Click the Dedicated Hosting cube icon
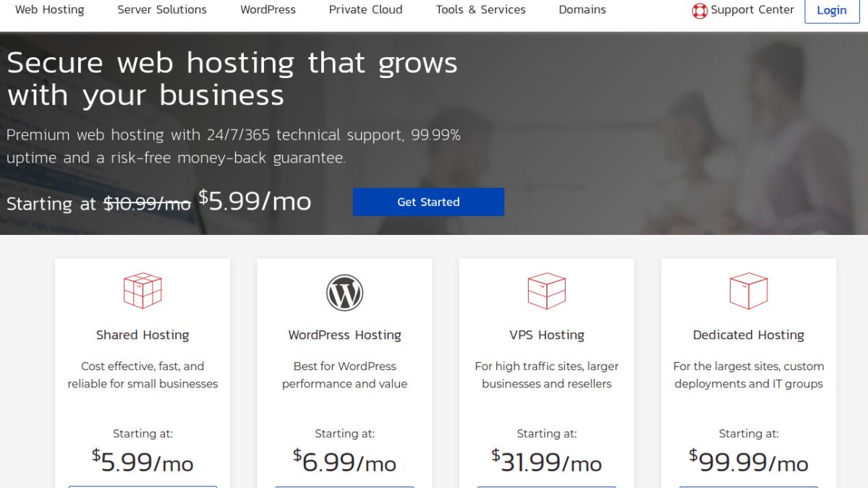 click(x=748, y=291)
